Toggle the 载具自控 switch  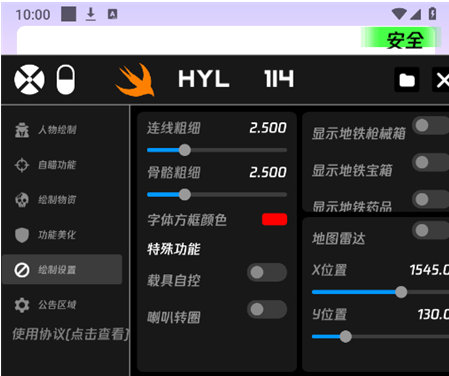click(267, 273)
